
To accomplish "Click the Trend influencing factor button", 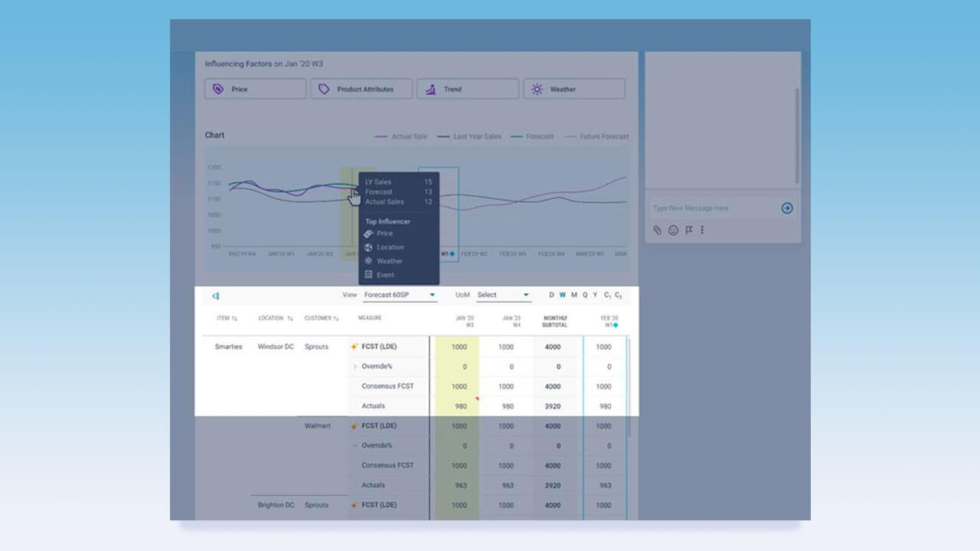I will [x=467, y=89].
